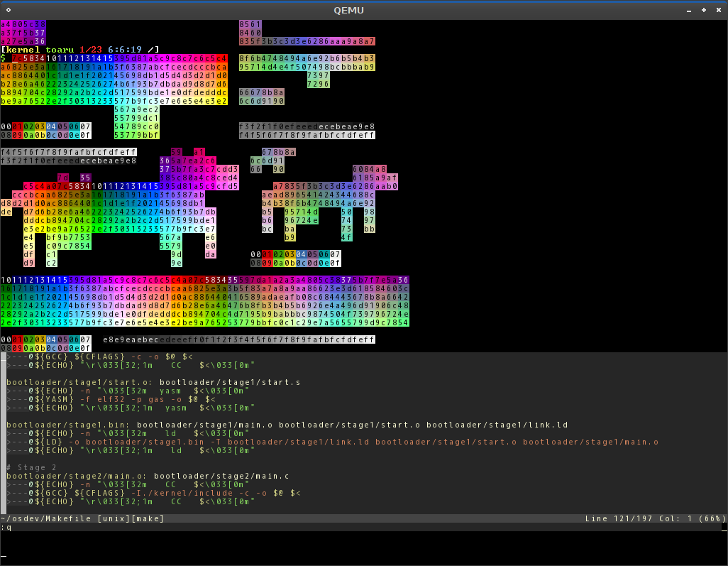Click the green '$' shell prompt symbol

click(4, 58)
